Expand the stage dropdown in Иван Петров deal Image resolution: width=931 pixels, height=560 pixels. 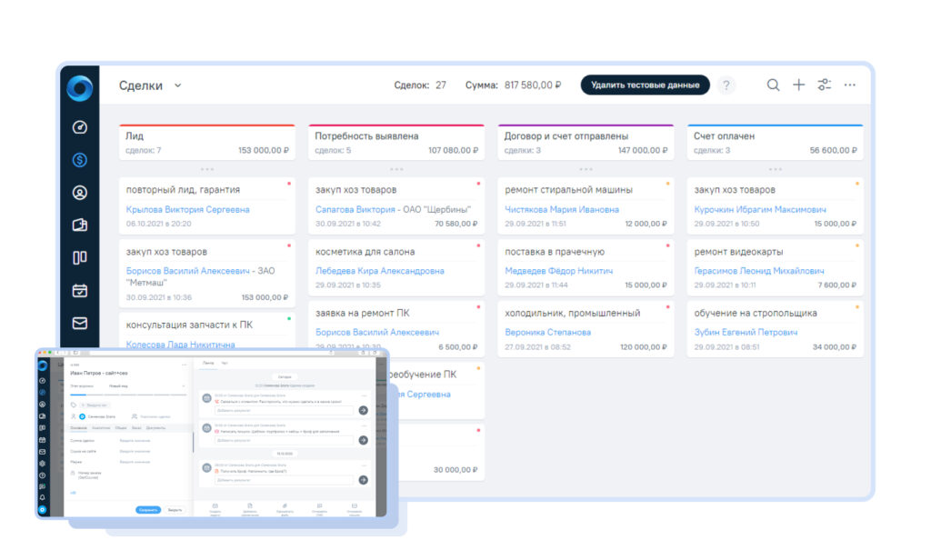(x=183, y=386)
